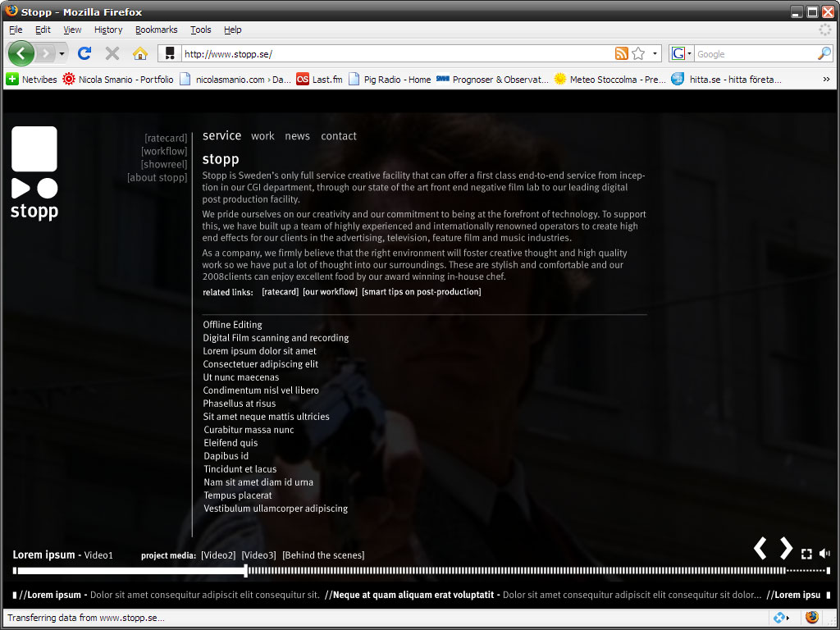This screenshot has width=840, height=630.
Task: Bookmark this page with the star icon
Action: 638,53
